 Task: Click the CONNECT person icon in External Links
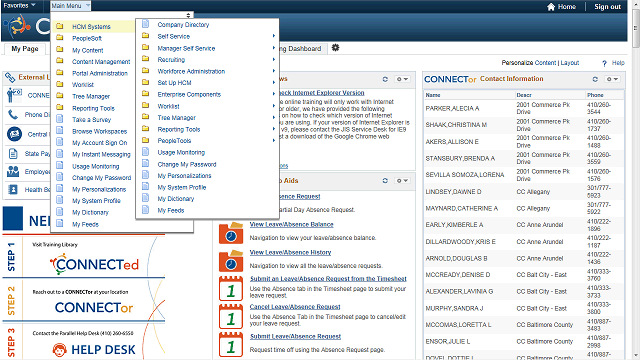(14, 95)
